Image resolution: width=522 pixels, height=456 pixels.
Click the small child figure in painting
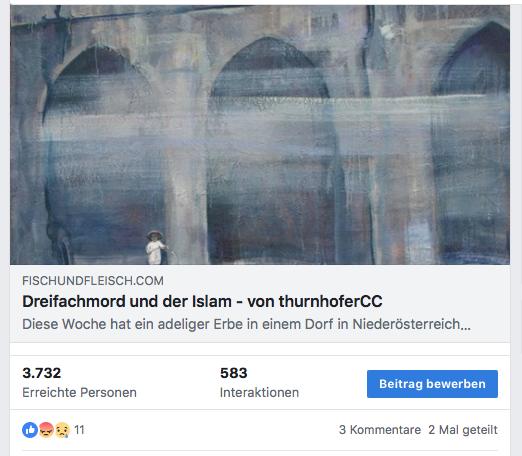(x=155, y=247)
